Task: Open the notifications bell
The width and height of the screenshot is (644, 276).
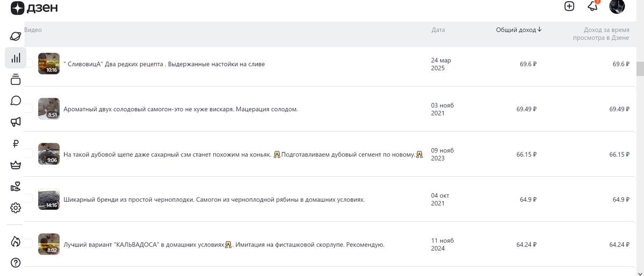Action: [x=592, y=6]
